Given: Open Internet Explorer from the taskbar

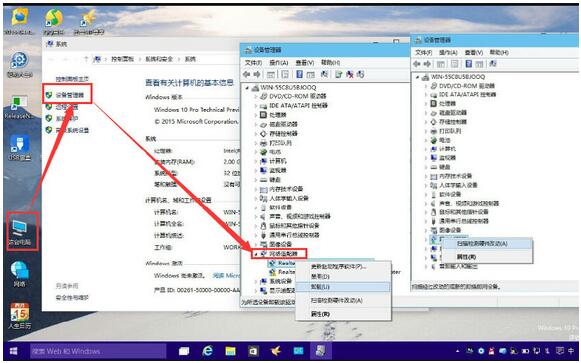Looking at the screenshot, I should [208, 351].
